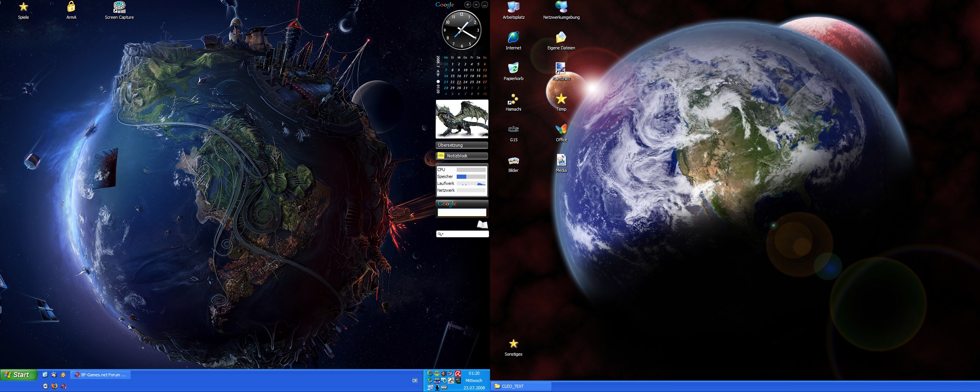Open the Google sidebar dropdown menu button

[x=476, y=5]
